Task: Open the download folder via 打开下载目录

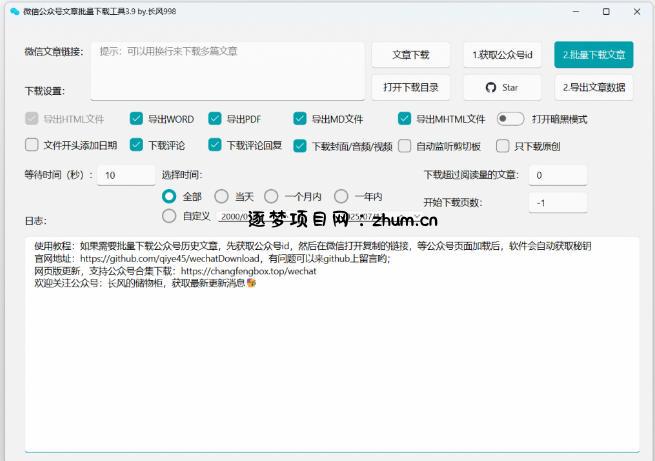Action: tap(411, 88)
